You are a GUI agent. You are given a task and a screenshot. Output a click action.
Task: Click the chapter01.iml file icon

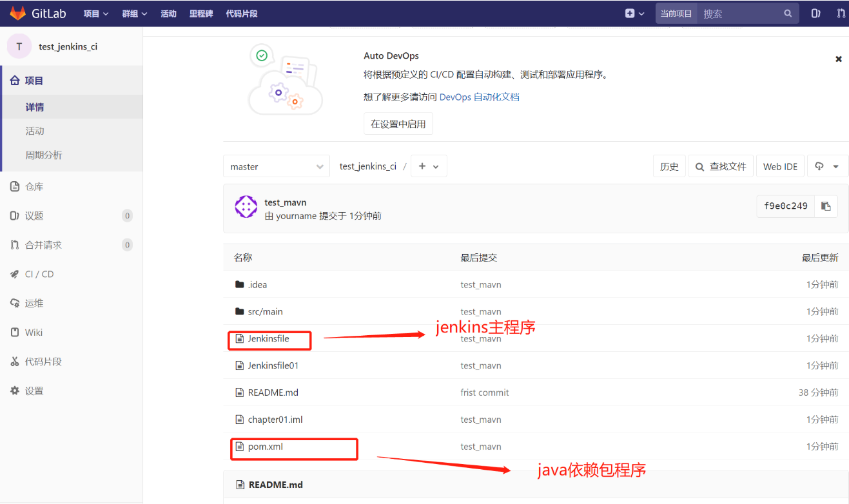point(240,420)
